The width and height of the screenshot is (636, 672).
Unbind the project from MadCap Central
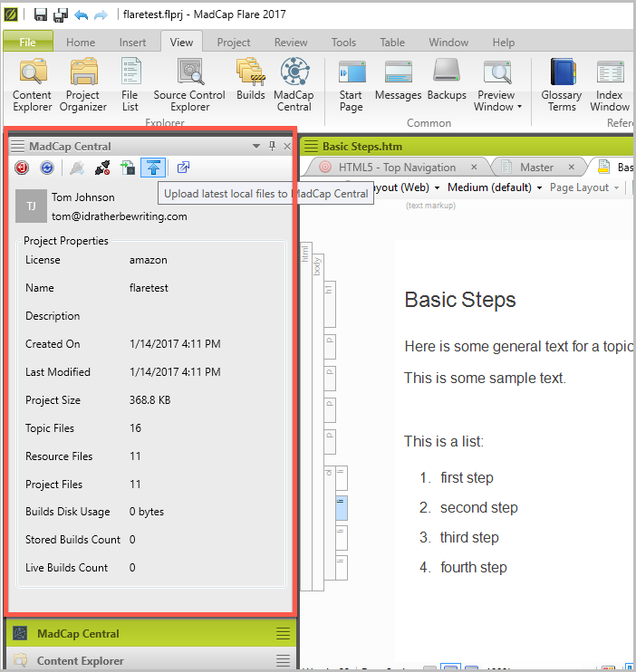[102, 168]
